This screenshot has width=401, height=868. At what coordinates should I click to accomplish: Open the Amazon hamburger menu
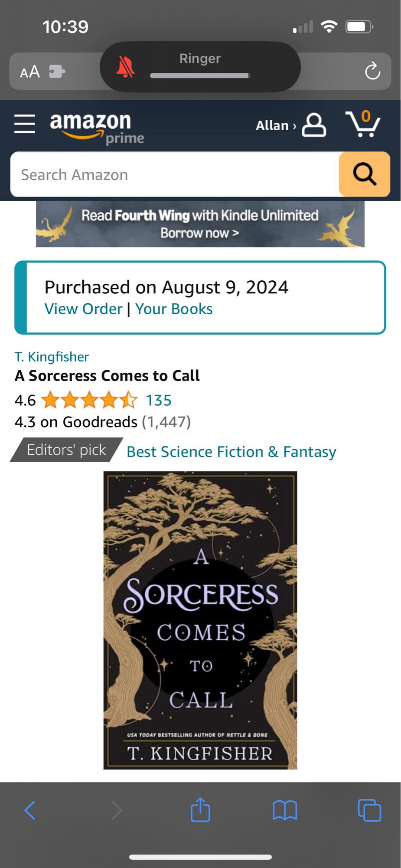[25, 124]
